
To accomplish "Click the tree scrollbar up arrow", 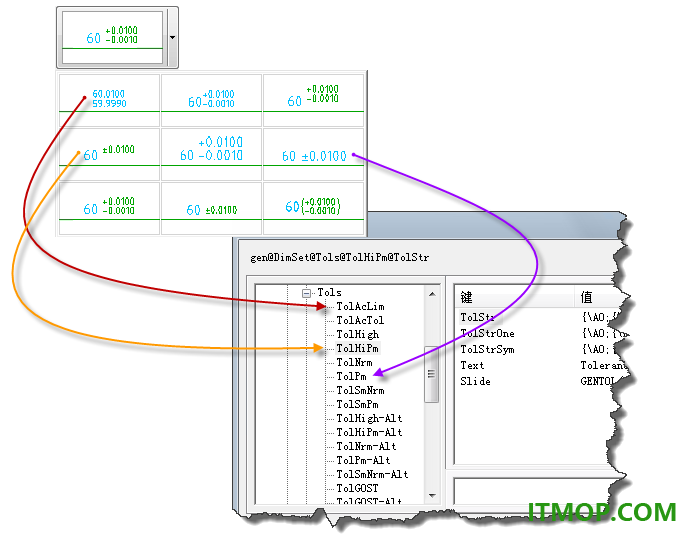I will click(432, 294).
